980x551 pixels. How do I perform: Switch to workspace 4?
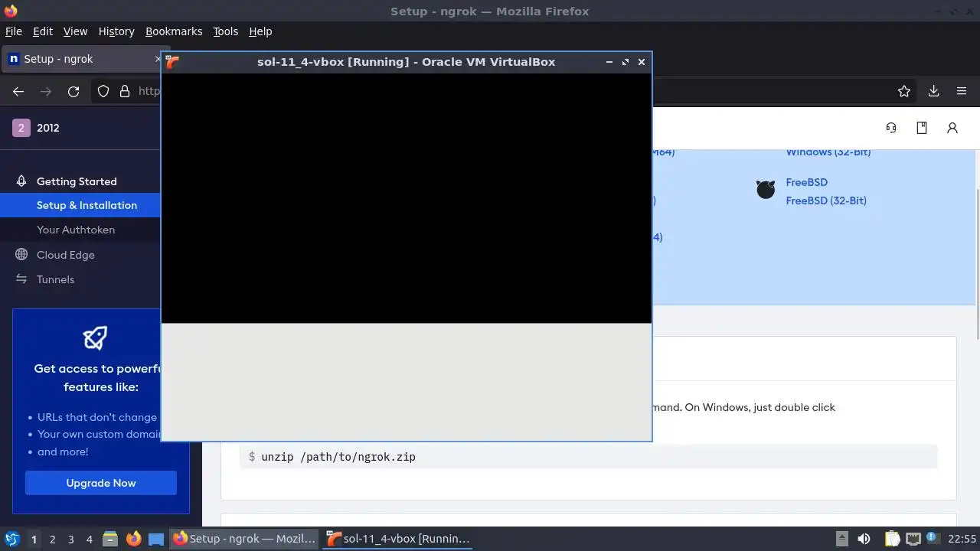[x=89, y=540]
